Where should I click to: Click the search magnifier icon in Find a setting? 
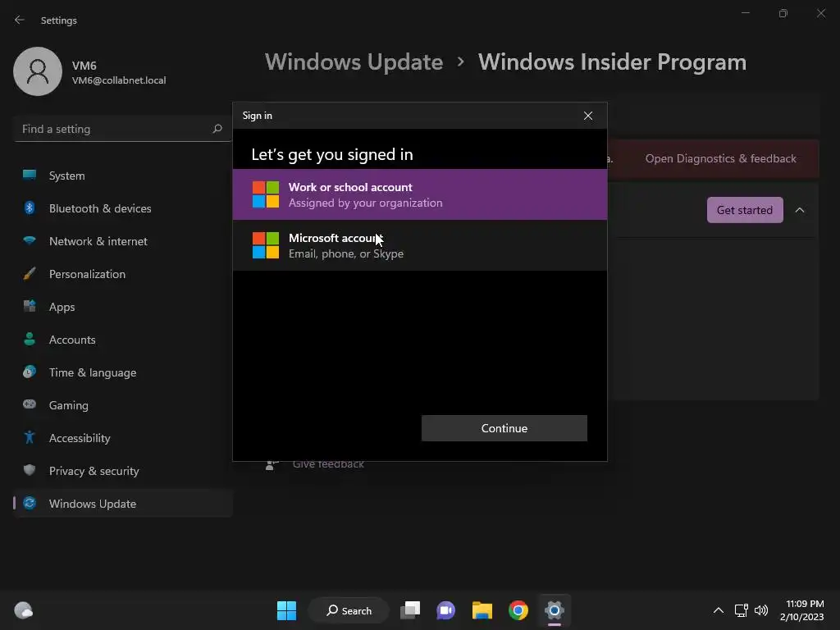click(217, 129)
